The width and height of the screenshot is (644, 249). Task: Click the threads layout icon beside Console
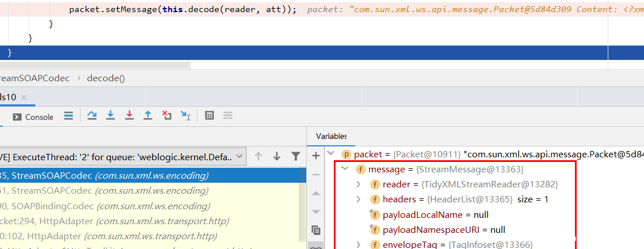pos(68,115)
